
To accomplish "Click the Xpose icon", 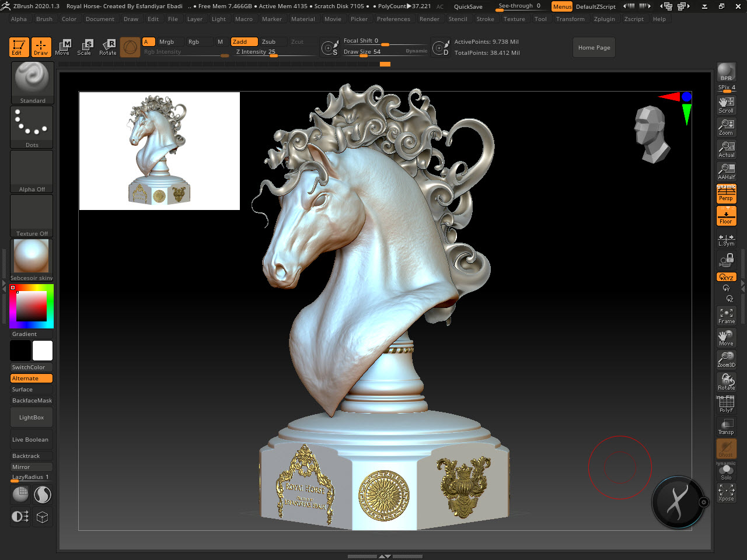I will point(726,492).
